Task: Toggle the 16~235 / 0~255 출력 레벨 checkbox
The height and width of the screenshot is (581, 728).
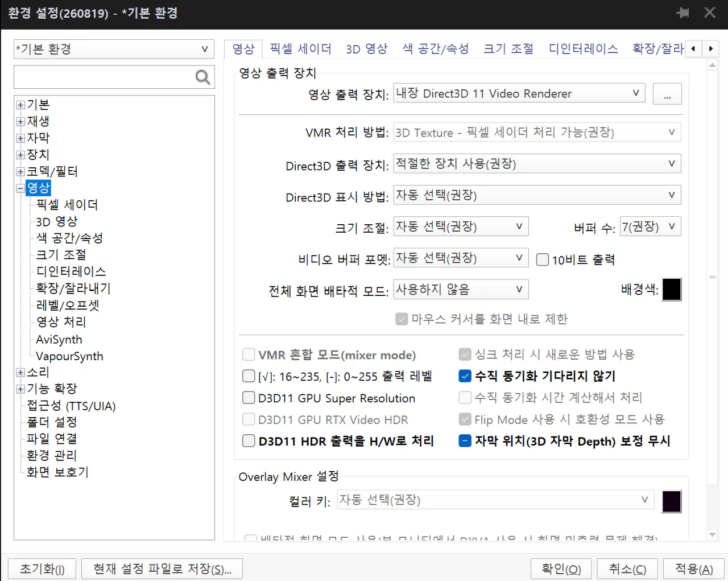Action: coord(249,376)
